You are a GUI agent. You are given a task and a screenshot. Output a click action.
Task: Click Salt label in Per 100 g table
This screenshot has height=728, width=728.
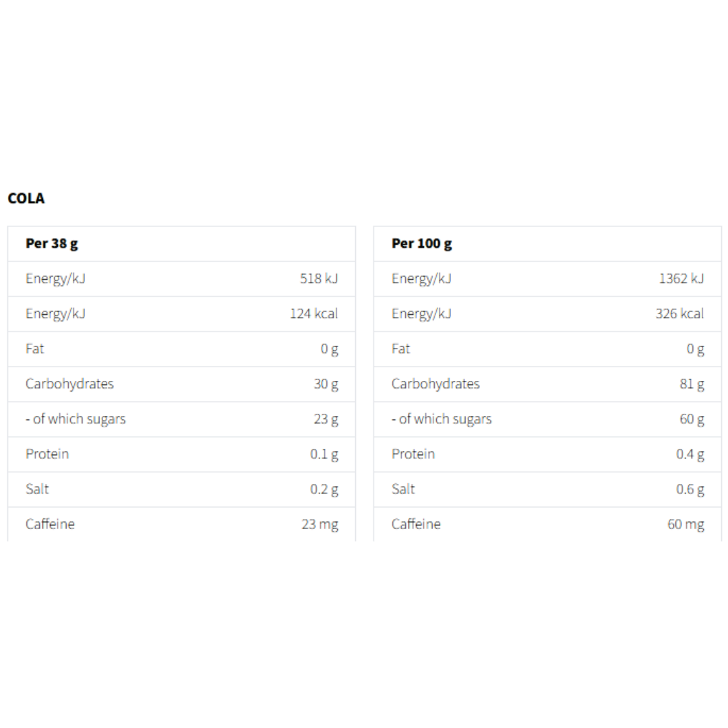pos(403,489)
